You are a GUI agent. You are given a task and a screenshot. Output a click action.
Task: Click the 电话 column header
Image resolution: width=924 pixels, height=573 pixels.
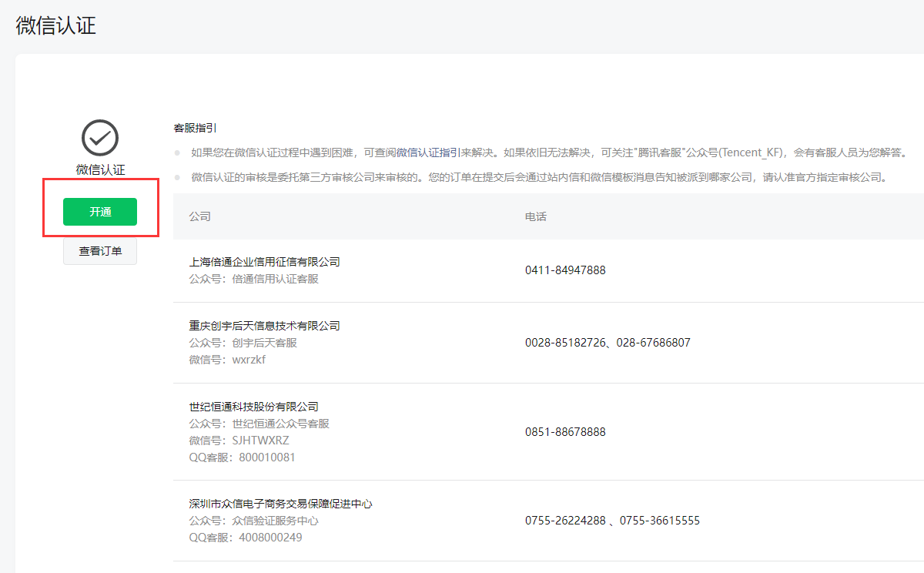[535, 216]
